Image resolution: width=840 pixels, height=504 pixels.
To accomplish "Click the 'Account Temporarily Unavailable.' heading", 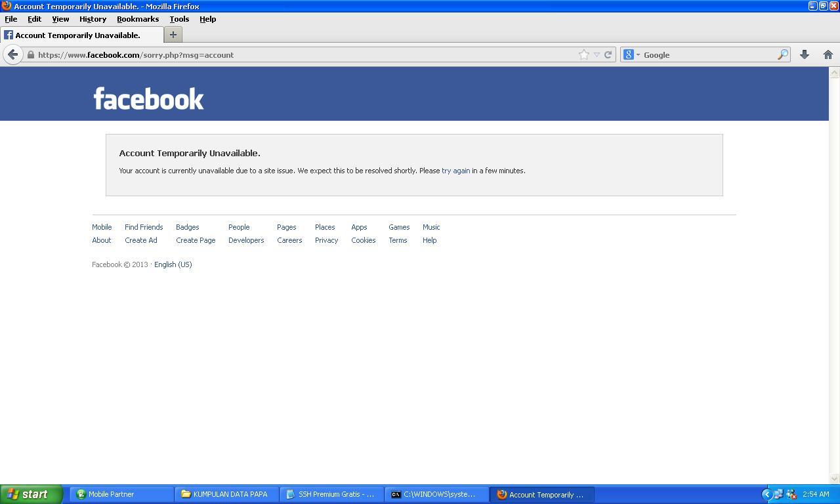I will coord(190,153).
